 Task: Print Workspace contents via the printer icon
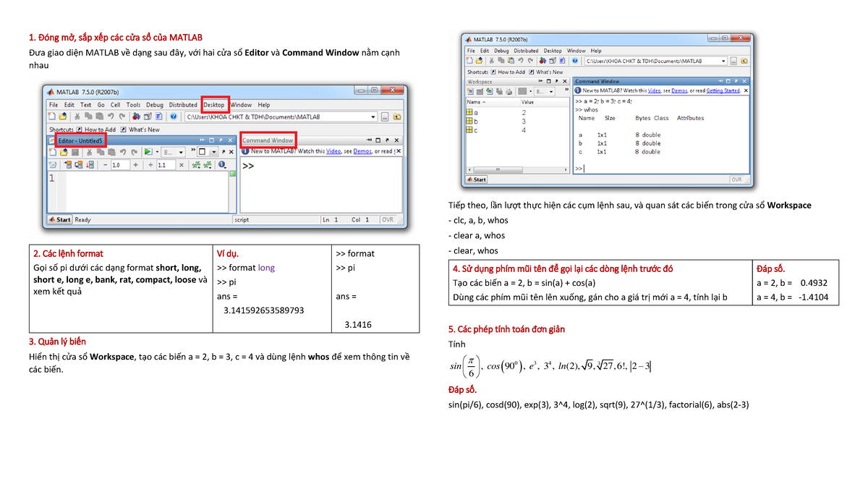click(x=509, y=91)
